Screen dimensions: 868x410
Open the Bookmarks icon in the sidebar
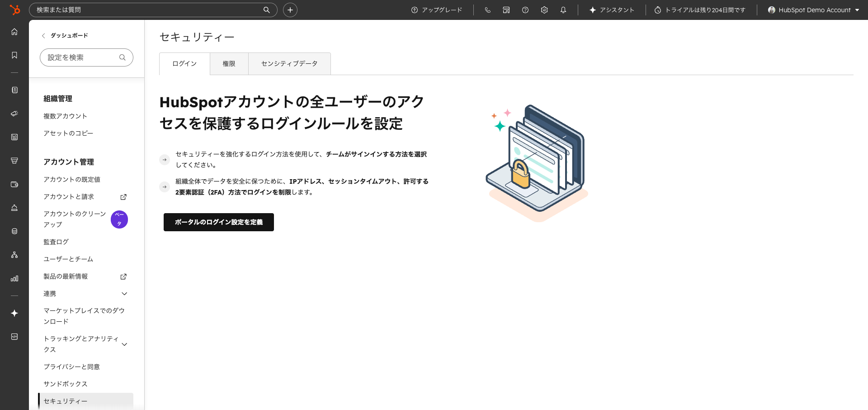tap(14, 54)
